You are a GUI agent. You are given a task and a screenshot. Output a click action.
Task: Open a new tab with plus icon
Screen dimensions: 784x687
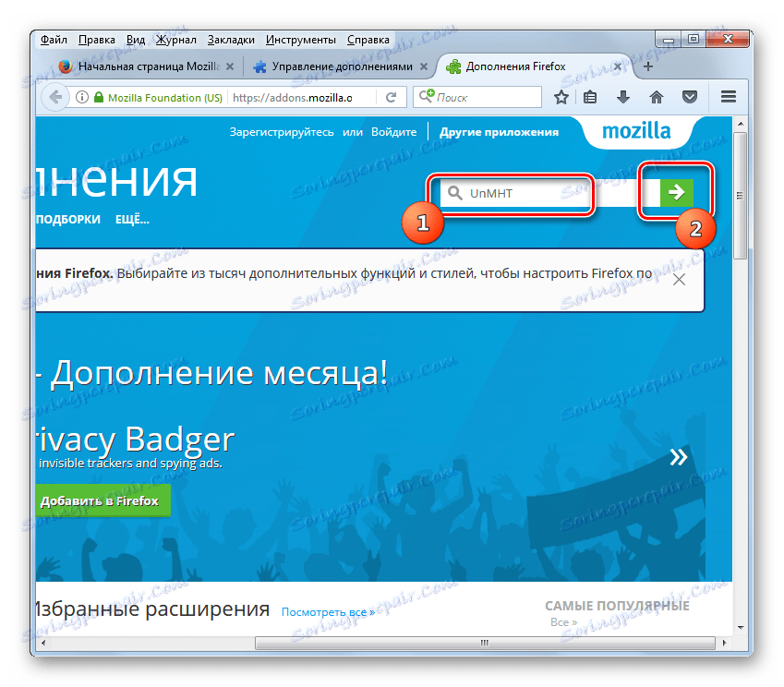click(648, 66)
